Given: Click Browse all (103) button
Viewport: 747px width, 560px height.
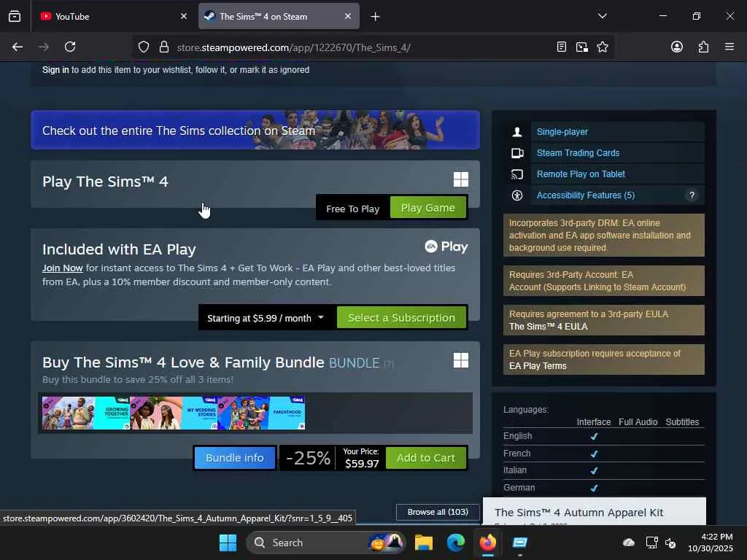Looking at the screenshot, I should coord(438,512).
